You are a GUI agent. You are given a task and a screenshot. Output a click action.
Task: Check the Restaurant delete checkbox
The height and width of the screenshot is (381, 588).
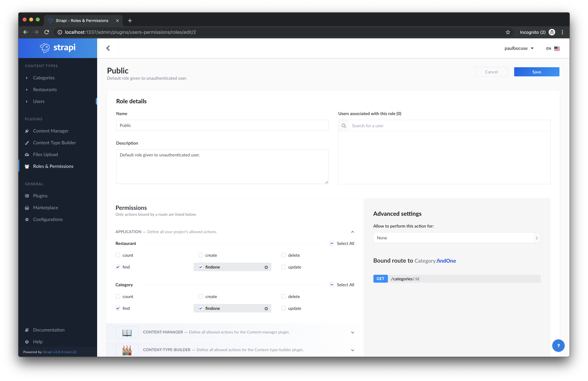[283, 255]
